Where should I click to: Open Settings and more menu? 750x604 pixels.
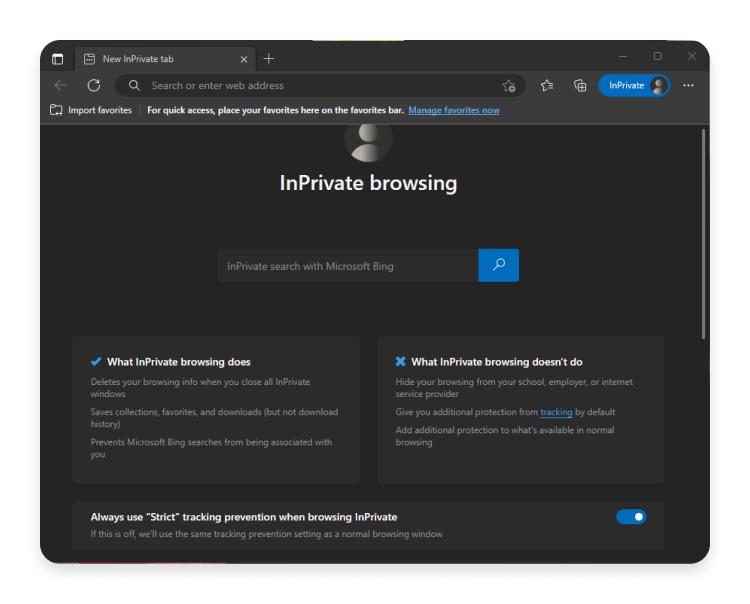(x=688, y=85)
